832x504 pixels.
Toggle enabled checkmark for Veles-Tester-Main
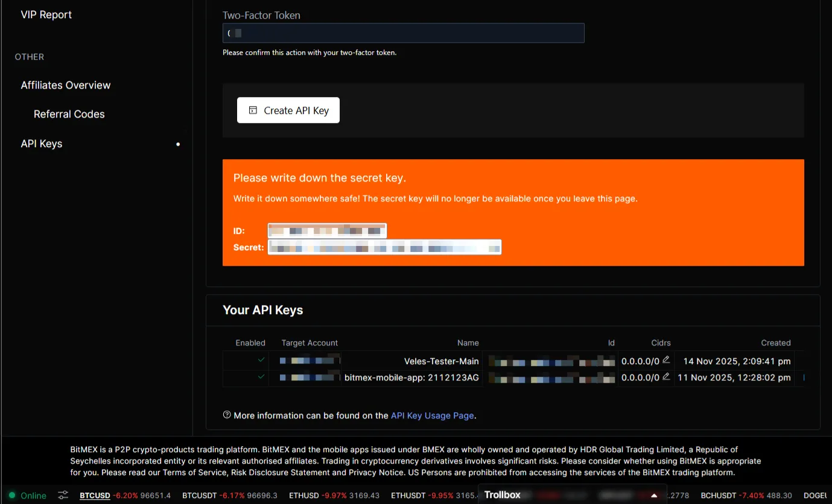(x=261, y=360)
